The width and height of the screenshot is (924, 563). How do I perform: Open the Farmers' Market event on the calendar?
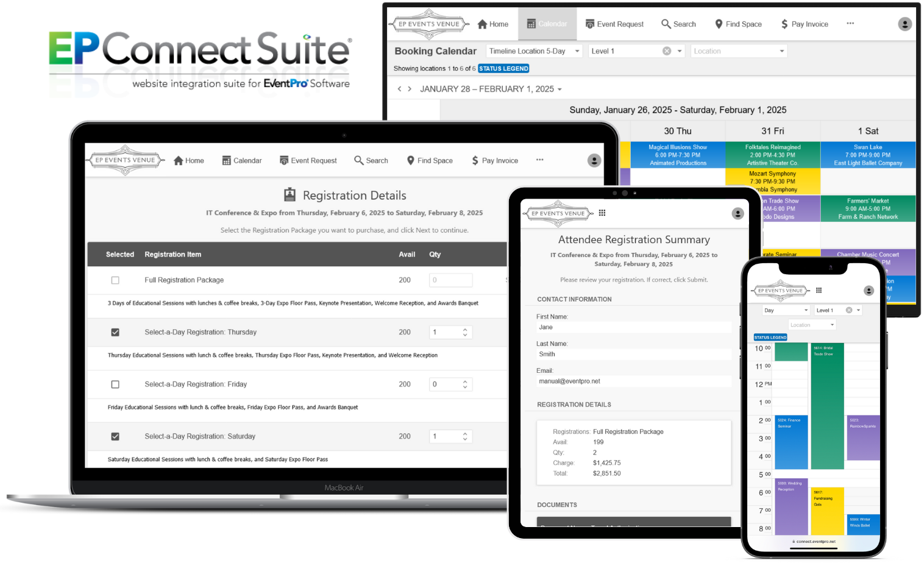(x=868, y=208)
